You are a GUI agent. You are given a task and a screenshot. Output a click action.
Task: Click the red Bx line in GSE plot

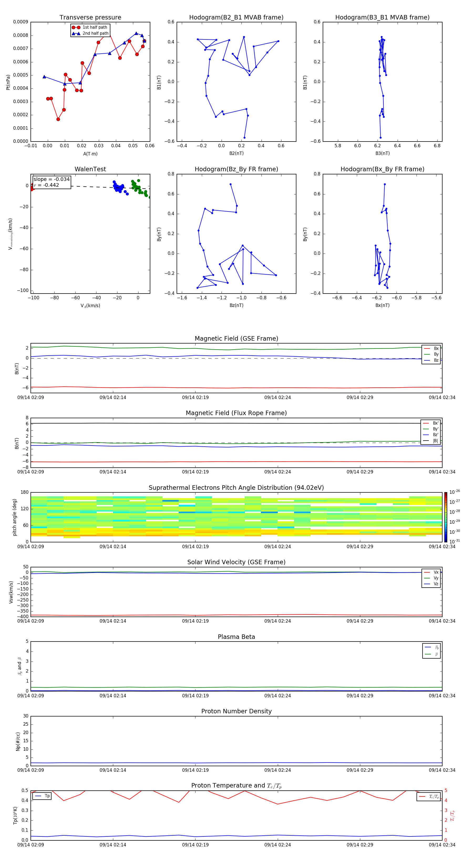(x=236, y=388)
